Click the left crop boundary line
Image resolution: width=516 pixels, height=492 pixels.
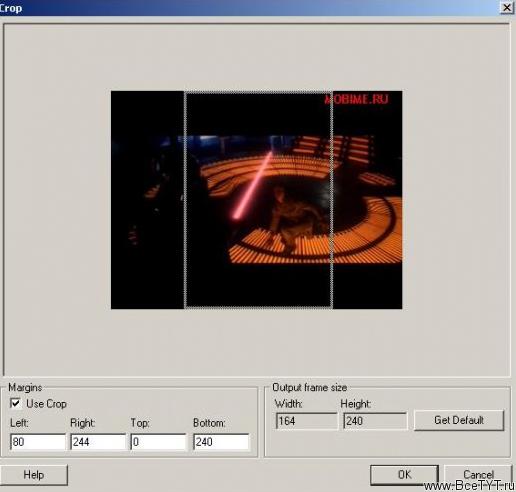(x=185, y=200)
